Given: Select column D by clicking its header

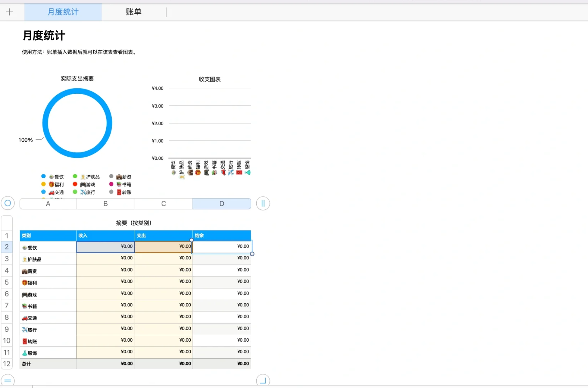Looking at the screenshot, I should pyautogui.click(x=221, y=203).
